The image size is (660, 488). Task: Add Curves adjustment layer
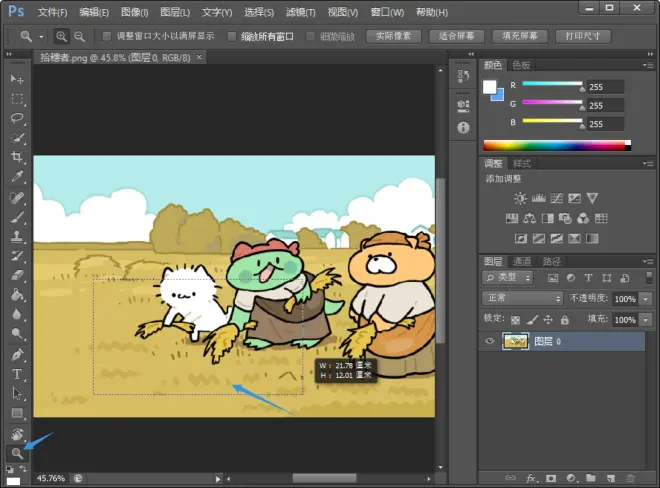556,198
